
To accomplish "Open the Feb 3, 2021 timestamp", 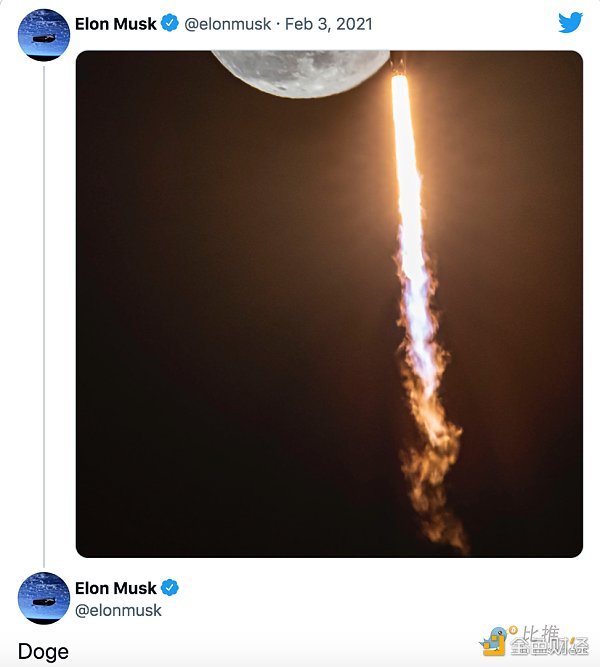I will point(329,24).
